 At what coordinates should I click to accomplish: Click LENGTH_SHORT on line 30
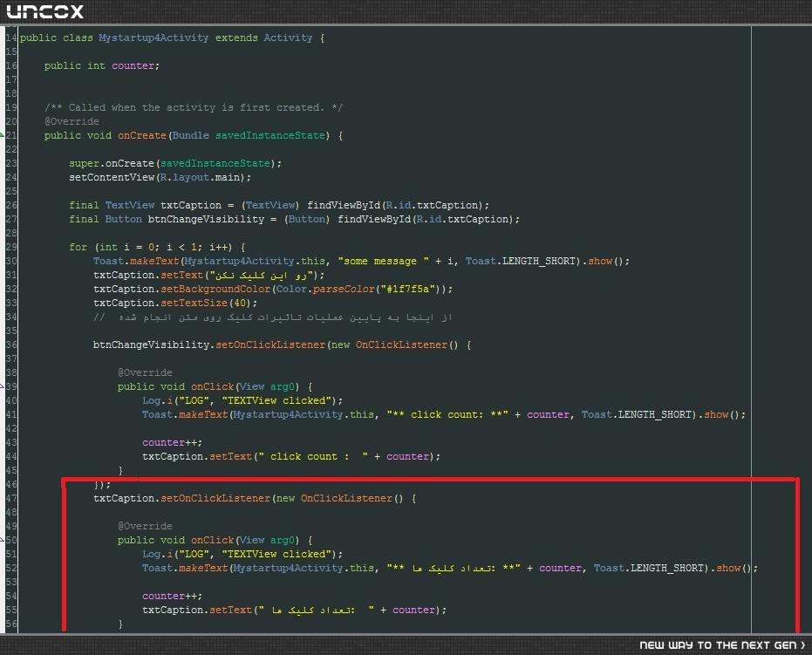[x=539, y=261]
